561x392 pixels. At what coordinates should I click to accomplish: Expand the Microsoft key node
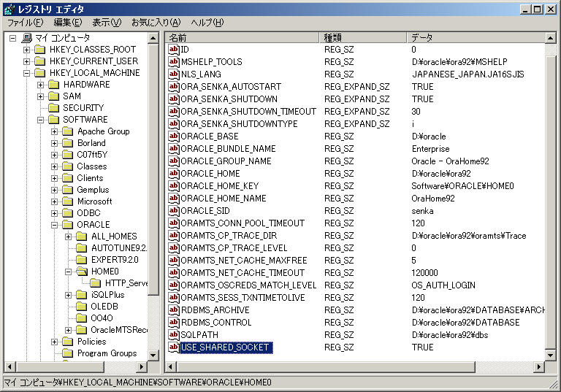click(54, 201)
